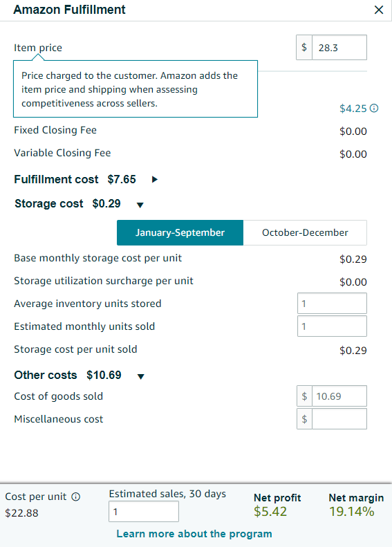Click the Other costs heading
392x547 pixels.
[x=46, y=375]
